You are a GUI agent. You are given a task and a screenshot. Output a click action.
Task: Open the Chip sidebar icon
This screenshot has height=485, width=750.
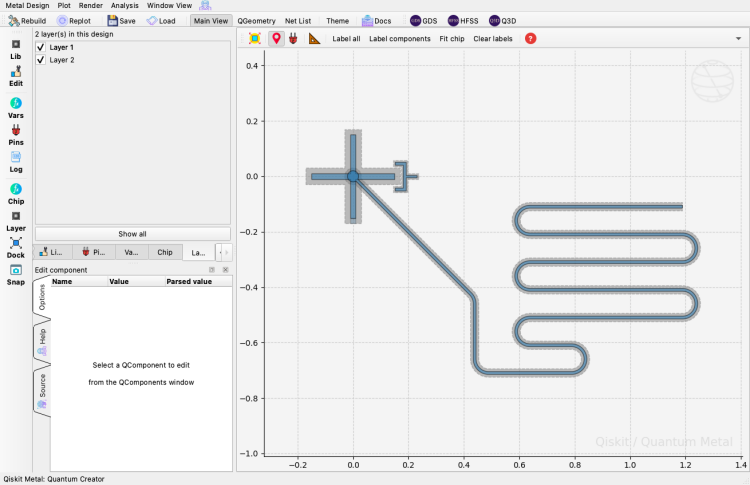[16, 194]
